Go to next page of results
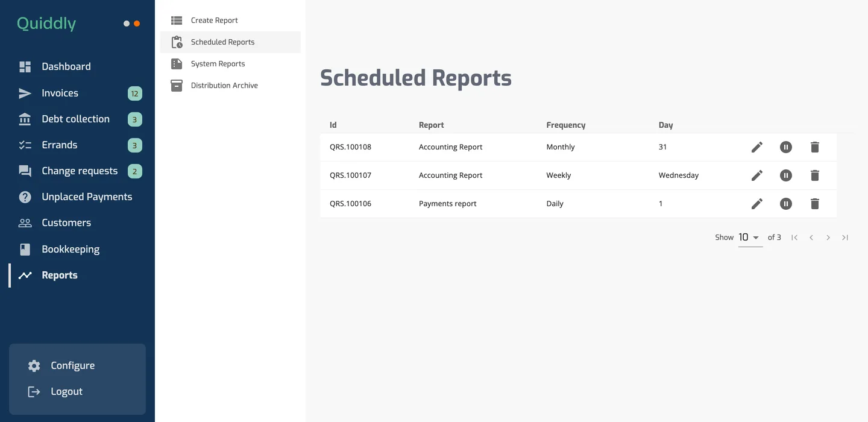868x422 pixels. (x=828, y=238)
